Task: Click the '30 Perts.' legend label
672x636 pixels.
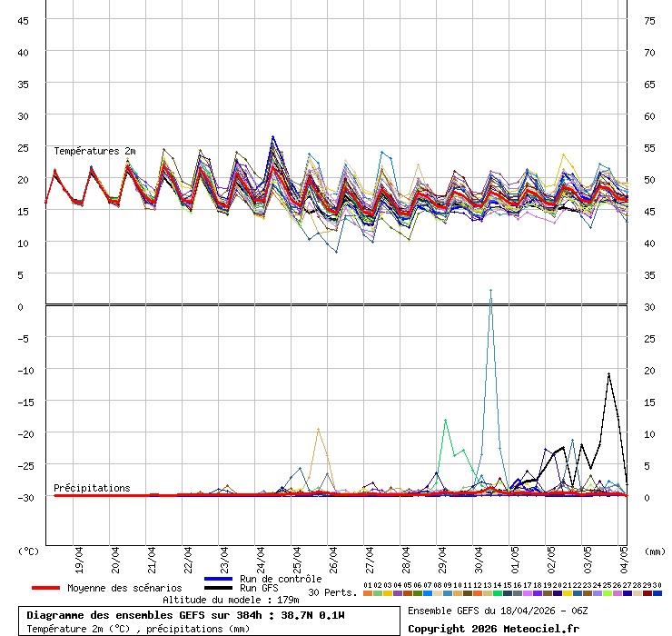Action: coord(332,592)
